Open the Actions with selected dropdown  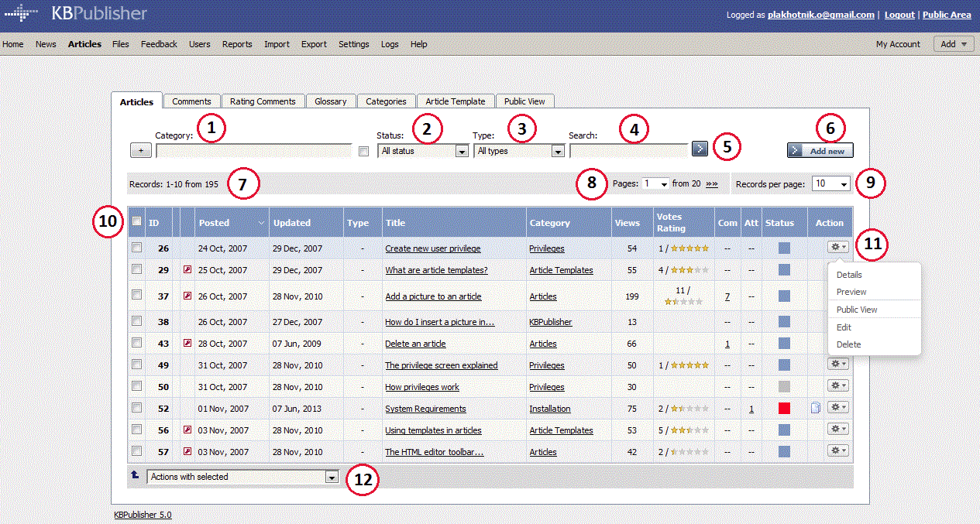(243, 478)
